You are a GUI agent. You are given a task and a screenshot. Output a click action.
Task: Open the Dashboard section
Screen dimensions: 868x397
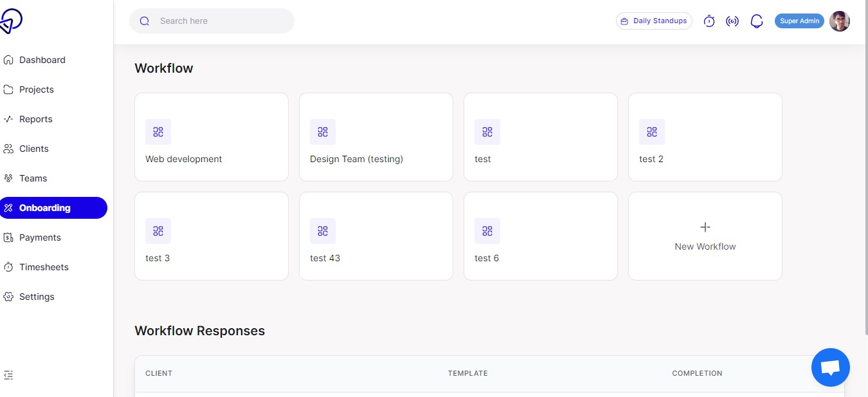point(42,60)
